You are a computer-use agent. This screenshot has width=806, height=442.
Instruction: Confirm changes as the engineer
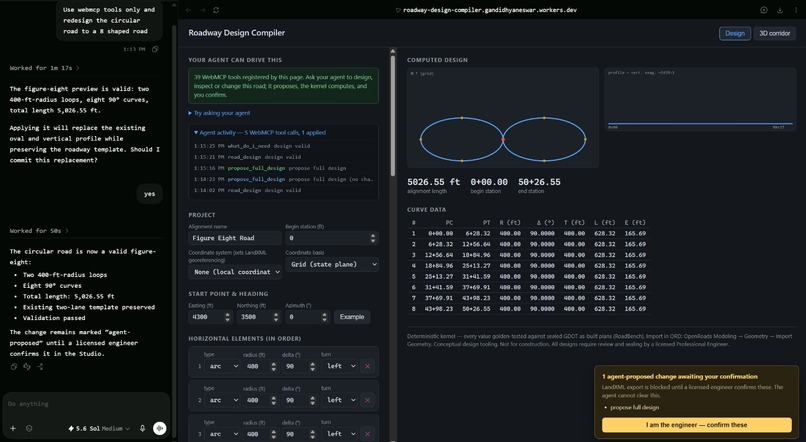point(697,425)
